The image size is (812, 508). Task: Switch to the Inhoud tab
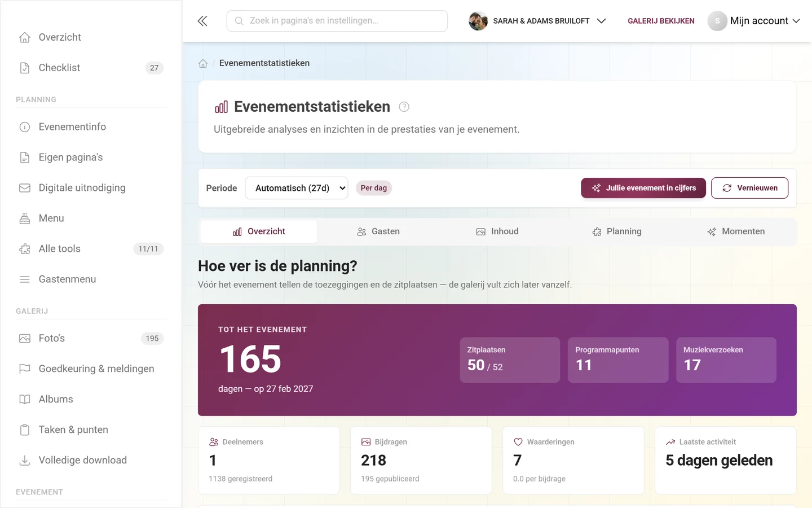[497, 231]
